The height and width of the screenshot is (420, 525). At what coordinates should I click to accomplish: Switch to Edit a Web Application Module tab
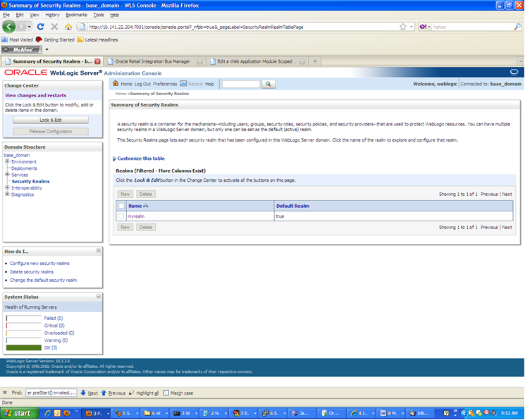point(257,61)
